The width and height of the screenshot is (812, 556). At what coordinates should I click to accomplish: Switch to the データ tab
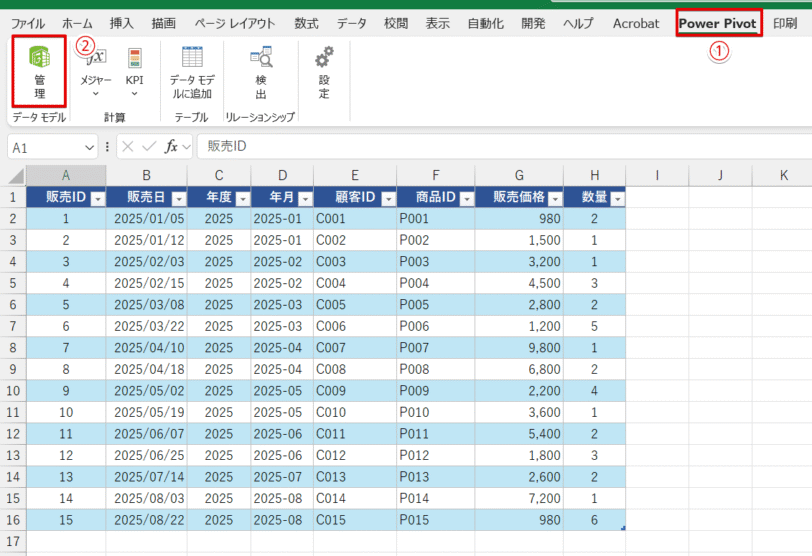pyautogui.click(x=352, y=23)
